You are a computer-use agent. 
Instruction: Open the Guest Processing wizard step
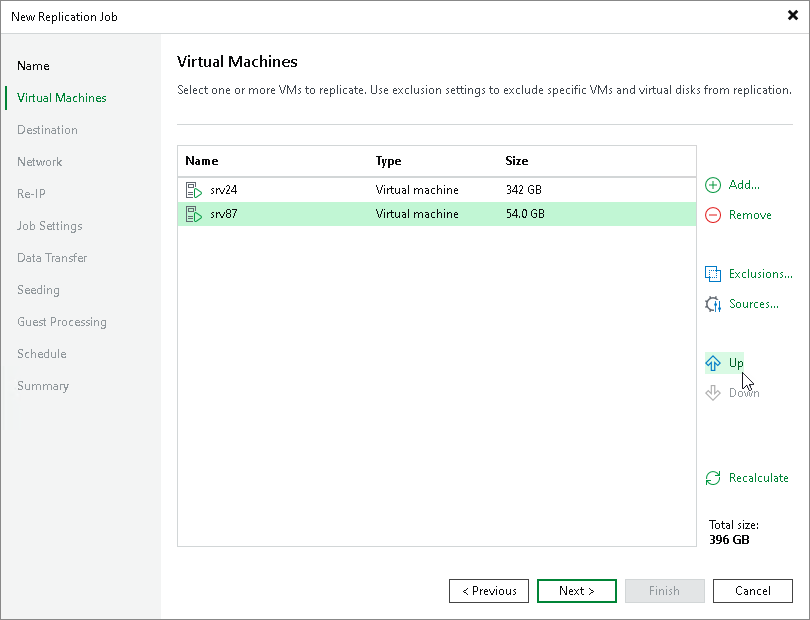[61, 322]
